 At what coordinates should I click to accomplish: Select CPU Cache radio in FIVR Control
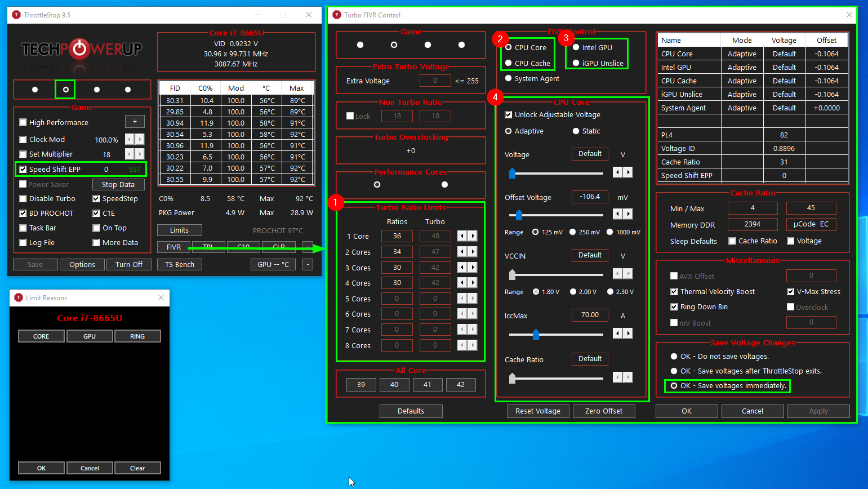[509, 63]
